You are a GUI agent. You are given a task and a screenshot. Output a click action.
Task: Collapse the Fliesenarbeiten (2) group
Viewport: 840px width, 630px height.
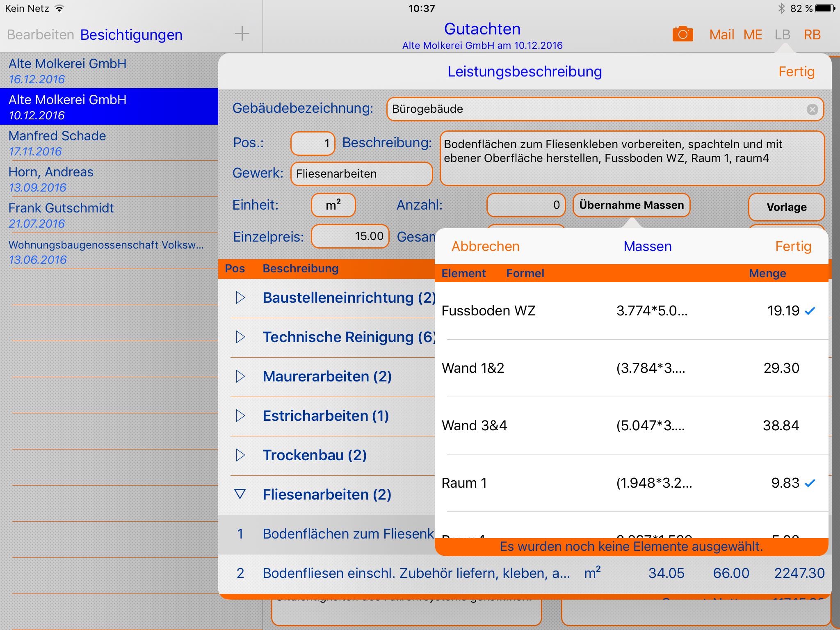(x=240, y=494)
